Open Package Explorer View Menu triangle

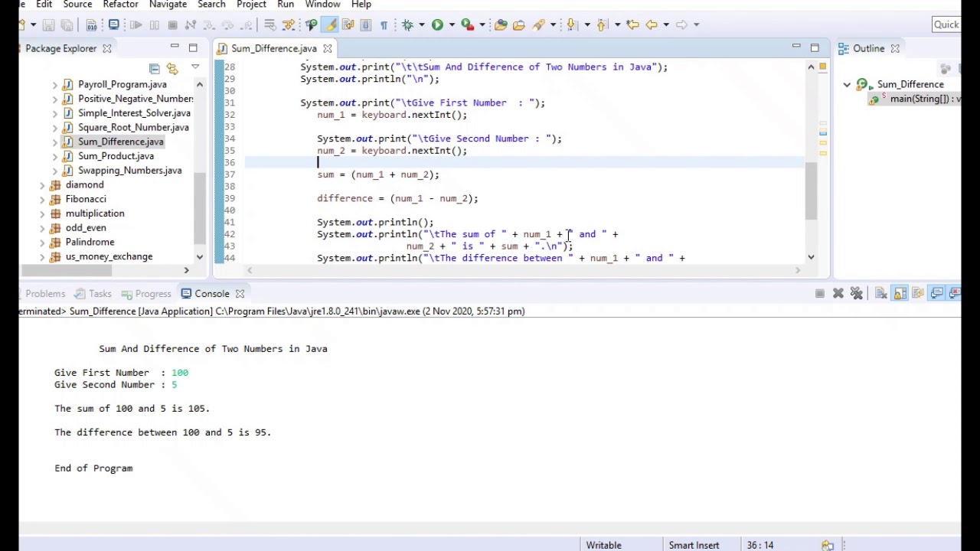pyautogui.click(x=194, y=67)
